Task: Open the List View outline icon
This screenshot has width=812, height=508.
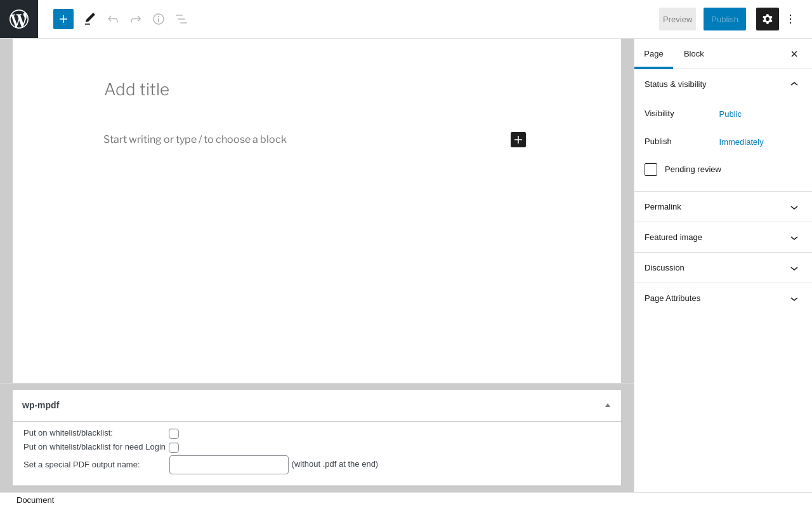Action: pyautogui.click(x=181, y=19)
